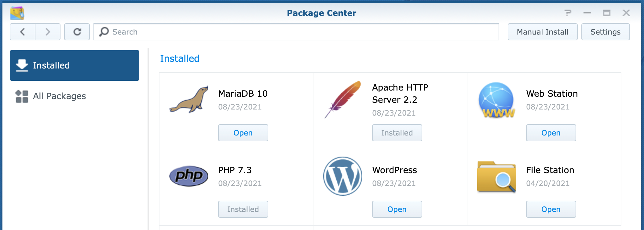This screenshot has height=230, width=644.
Task: Click the Package Center window title
Action: pyautogui.click(x=322, y=13)
